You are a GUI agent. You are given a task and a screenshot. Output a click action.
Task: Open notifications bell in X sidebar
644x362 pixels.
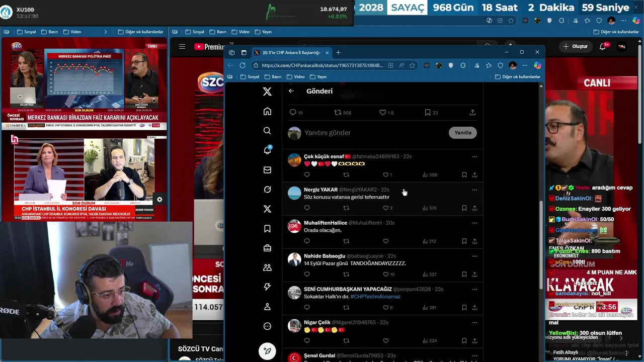coord(267,150)
